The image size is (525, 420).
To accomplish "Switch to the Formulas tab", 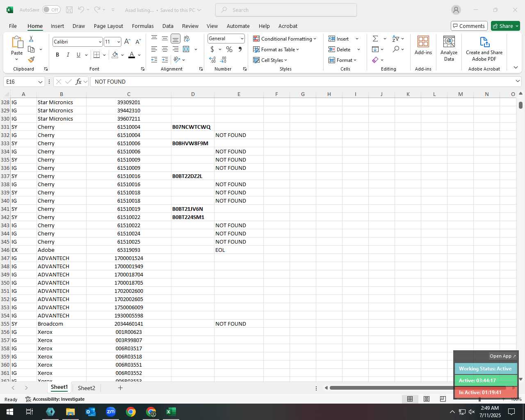I will [x=143, y=26].
